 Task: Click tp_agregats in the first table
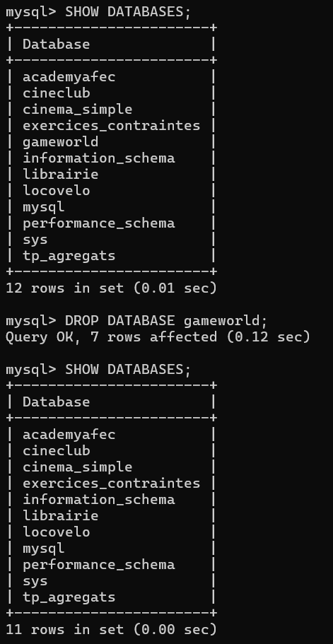(x=69, y=256)
